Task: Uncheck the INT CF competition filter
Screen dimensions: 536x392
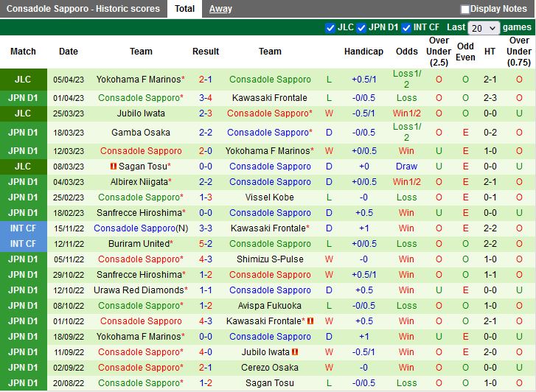Action: point(406,28)
